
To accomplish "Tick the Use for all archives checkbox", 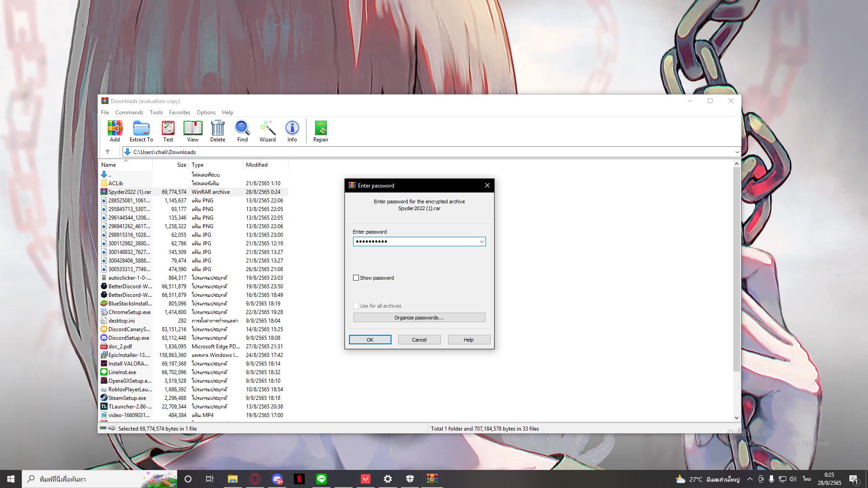I will pyautogui.click(x=356, y=306).
